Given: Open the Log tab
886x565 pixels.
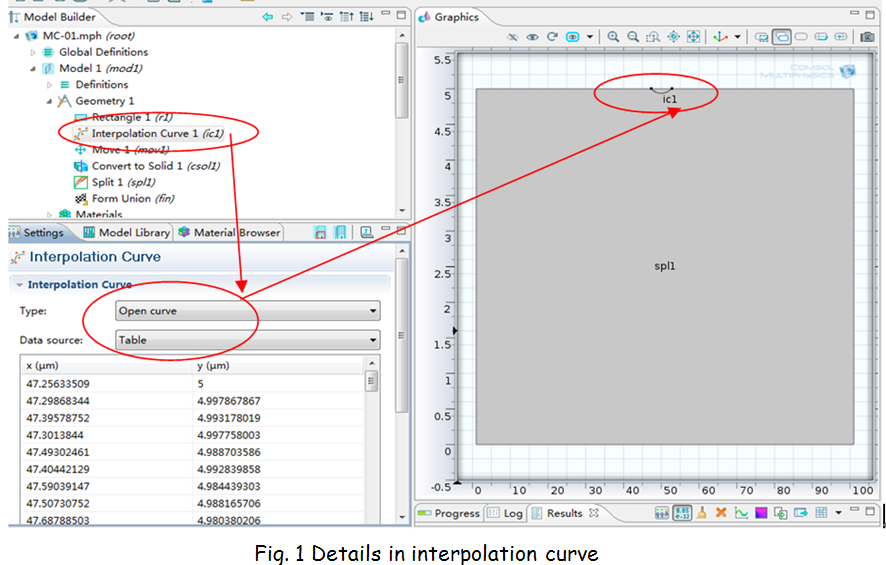Looking at the screenshot, I should (x=506, y=513).
